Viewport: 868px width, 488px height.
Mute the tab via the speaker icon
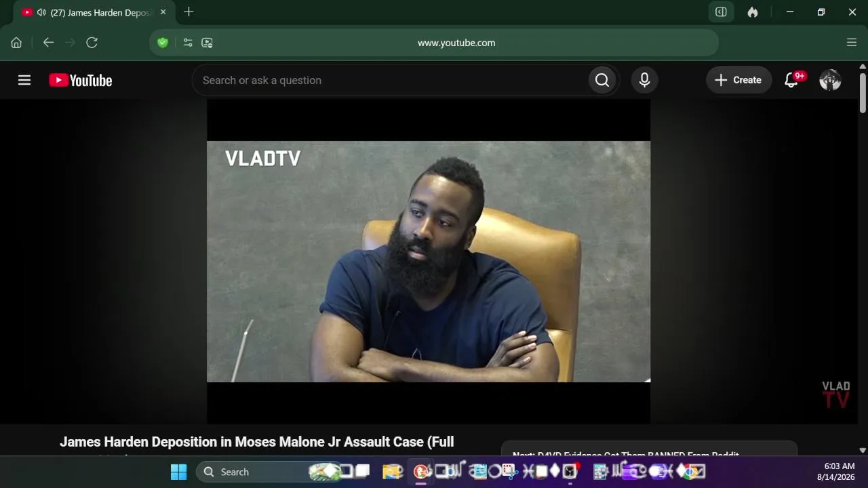[x=42, y=12]
